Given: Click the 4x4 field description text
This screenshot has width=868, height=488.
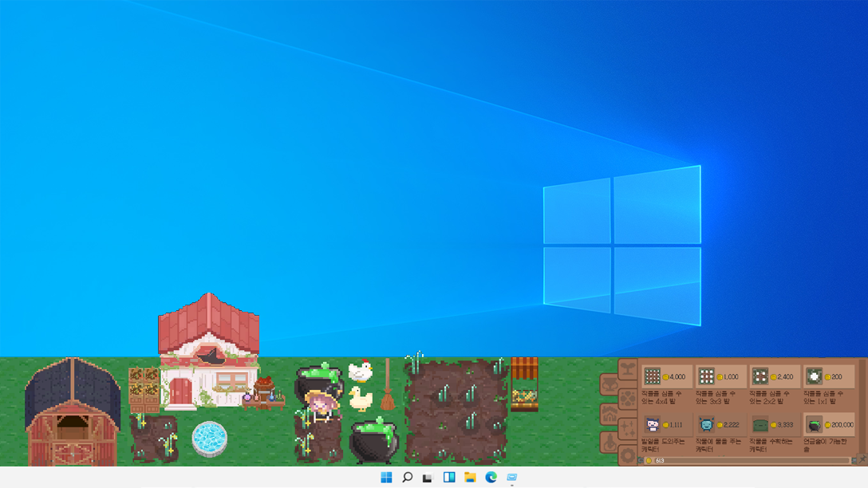Looking at the screenshot, I should (661, 397).
